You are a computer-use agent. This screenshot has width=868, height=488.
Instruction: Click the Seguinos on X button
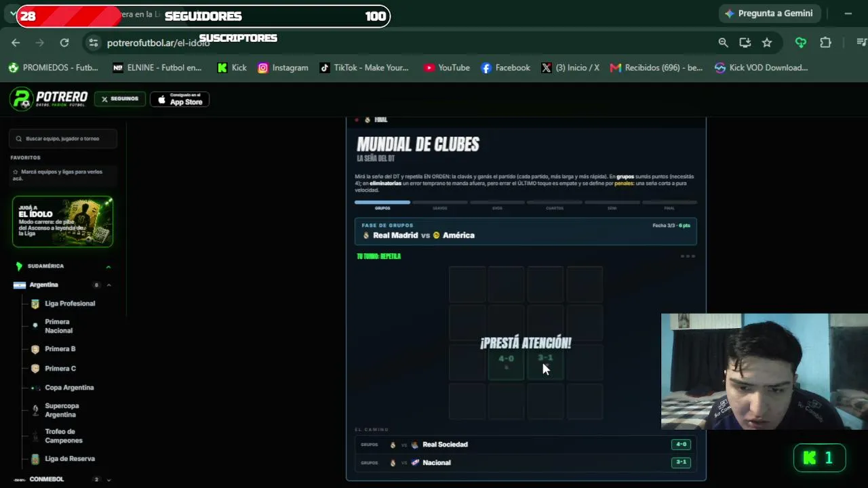coord(120,99)
